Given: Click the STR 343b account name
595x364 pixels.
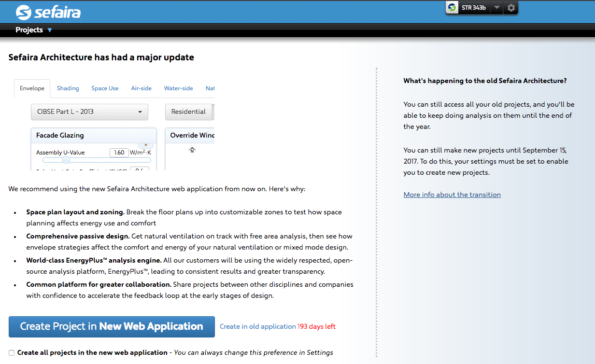Looking at the screenshot, I should point(474,8).
